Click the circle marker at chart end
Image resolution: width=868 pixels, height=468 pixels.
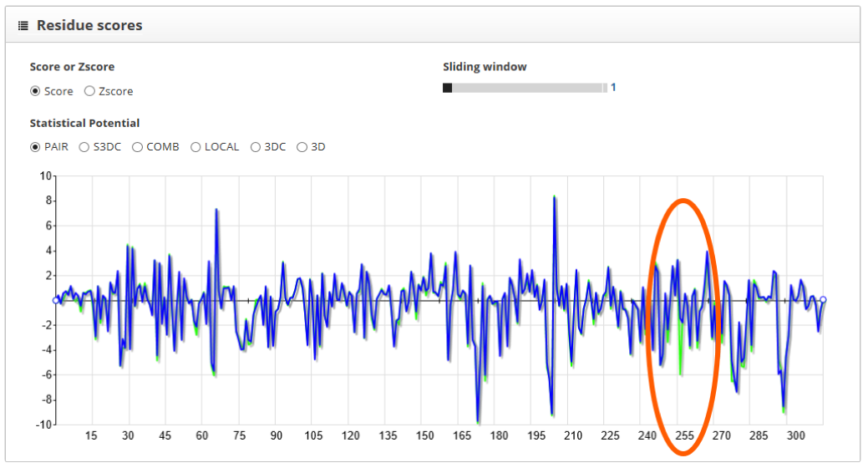pyautogui.click(x=823, y=300)
